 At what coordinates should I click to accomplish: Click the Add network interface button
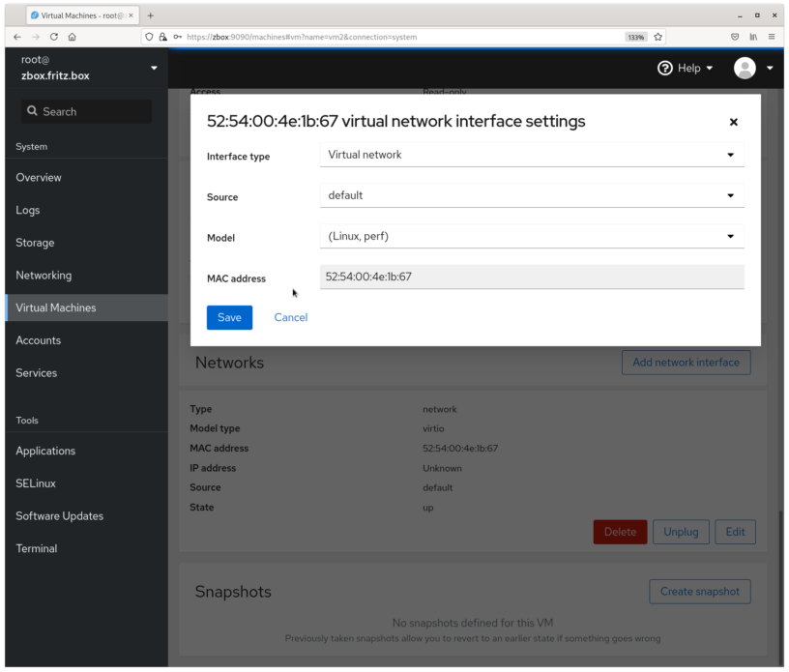[x=686, y=363]
